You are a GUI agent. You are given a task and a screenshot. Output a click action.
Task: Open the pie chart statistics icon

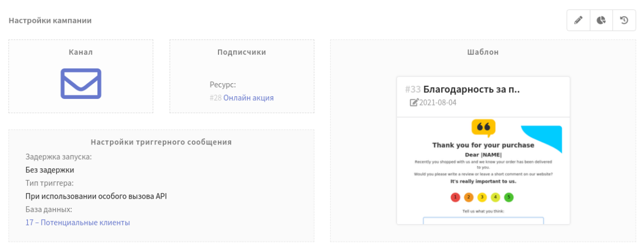(601, 20)
